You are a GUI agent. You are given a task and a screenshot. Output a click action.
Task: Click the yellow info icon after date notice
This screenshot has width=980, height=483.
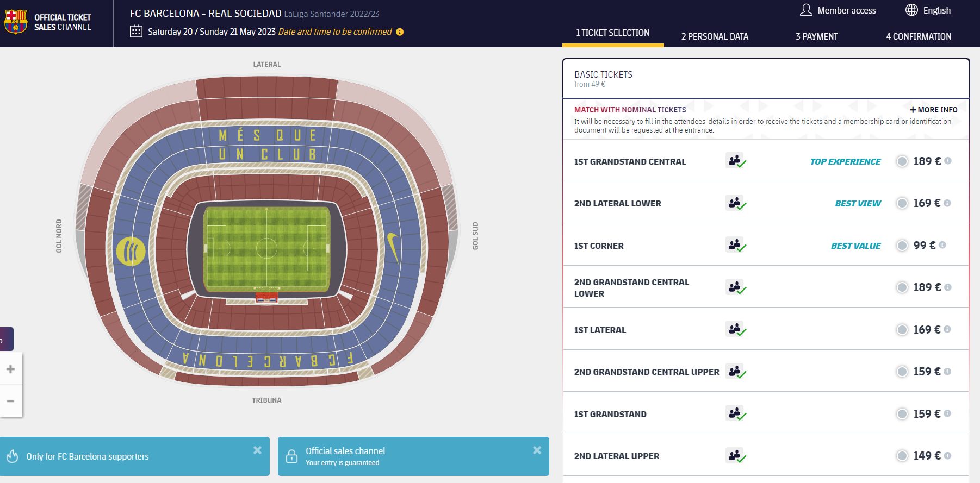coord(400,32)
